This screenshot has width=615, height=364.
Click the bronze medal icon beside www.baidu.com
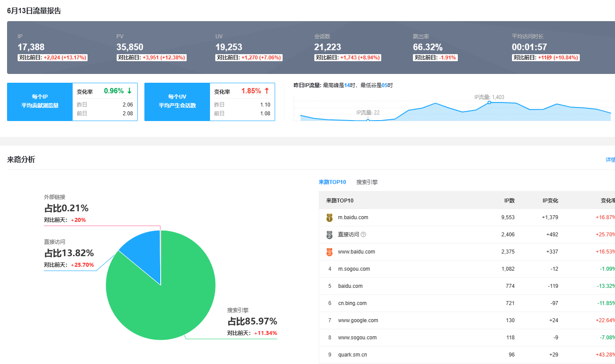329,252
